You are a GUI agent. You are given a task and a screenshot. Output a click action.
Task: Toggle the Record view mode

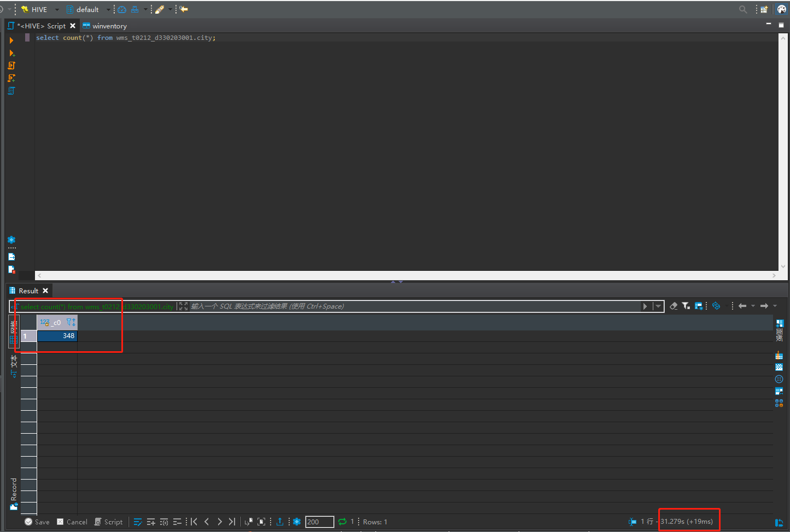(14, 494)
